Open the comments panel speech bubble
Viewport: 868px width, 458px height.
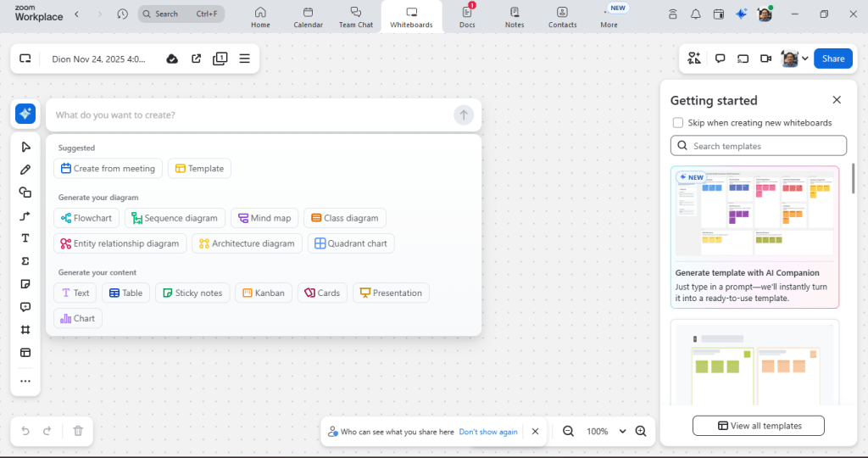(721, 59)
